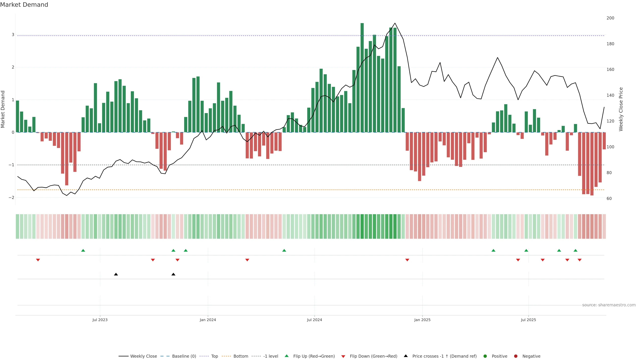Viewport: 644px width, 362px height.
Task: Click the rightmost green flip-up triangle marker
Action: [576, 250]
